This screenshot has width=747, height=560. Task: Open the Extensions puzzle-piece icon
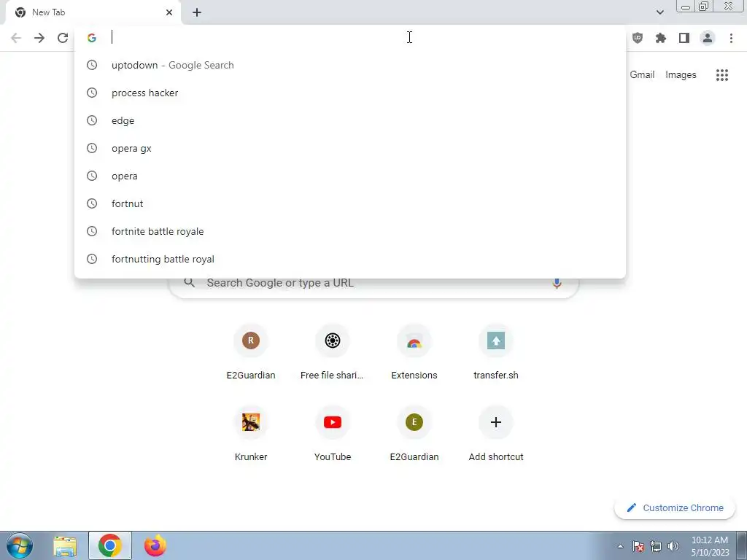coord(661,38)
